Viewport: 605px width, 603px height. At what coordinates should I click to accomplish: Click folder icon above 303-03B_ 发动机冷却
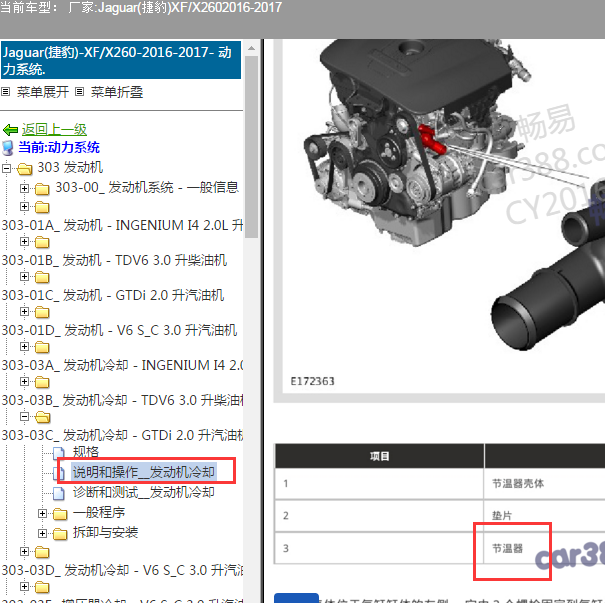[42, 382]
